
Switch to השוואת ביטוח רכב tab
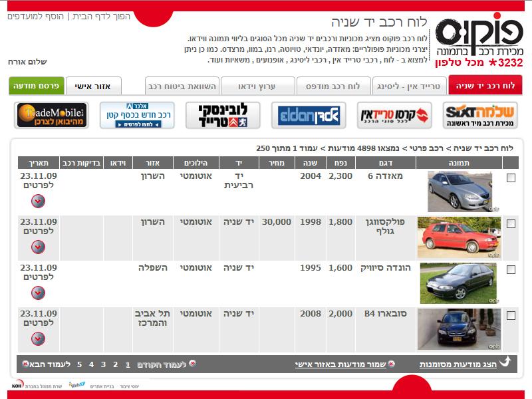[x=182, y=86]
